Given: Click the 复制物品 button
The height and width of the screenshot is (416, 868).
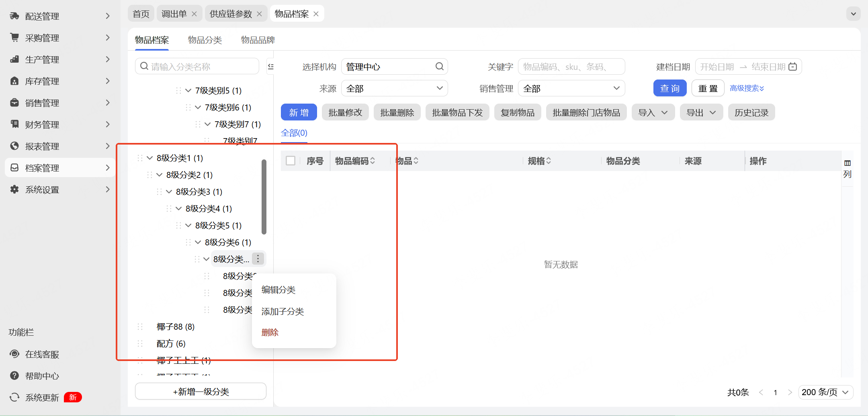Looking at the screenshot, I should [518, 112].
